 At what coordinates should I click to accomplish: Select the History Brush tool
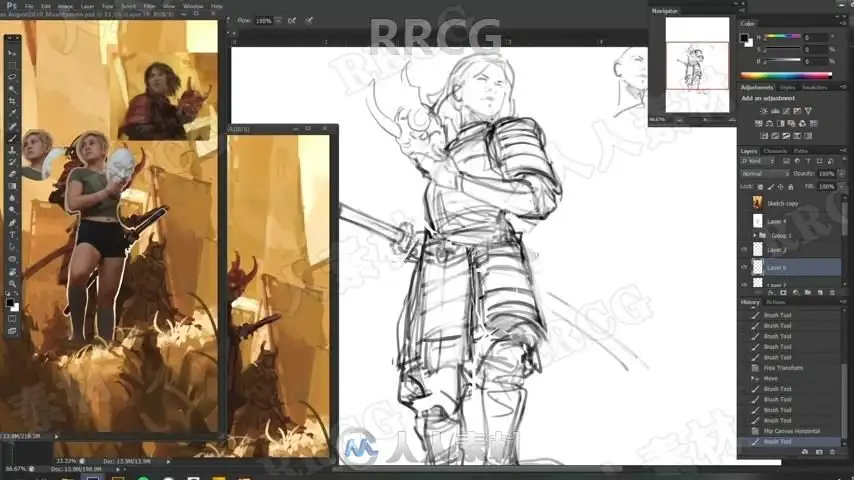point(12,162)
